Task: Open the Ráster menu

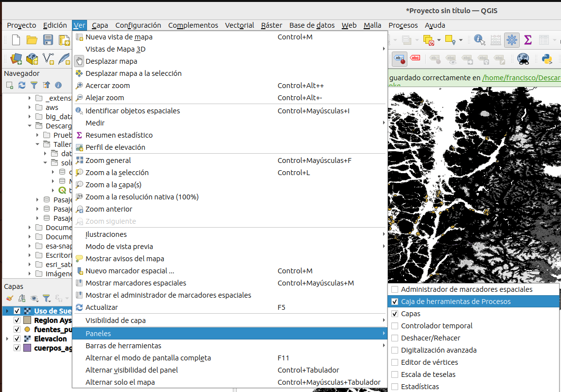Action: pos(271,25)
